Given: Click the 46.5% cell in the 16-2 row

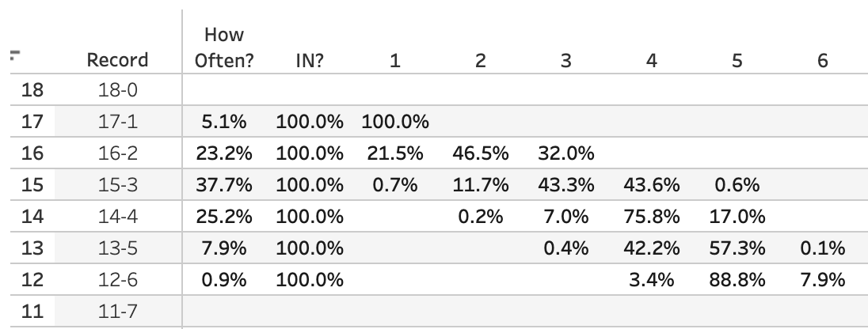Looking at the screenshot, I should click(480, 154).
